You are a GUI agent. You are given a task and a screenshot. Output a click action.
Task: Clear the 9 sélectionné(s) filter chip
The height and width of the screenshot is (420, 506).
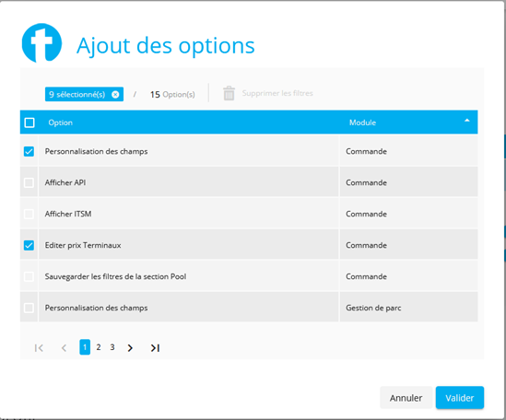click(115, 95)
